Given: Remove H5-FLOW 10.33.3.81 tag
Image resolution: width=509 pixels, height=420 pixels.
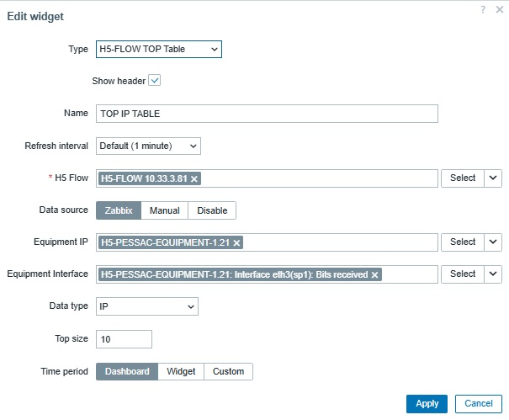Looking at the screenshot, I should [x=194, y=178].
